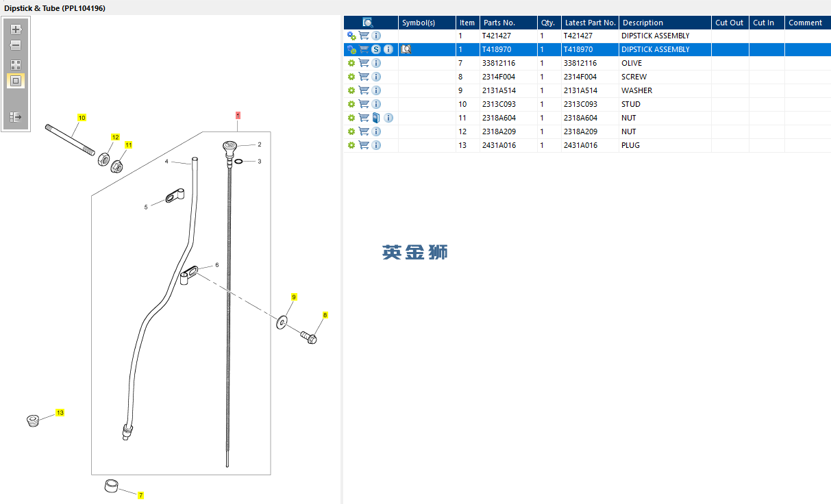Zoom out of the parts diagram

tap(16, 45)
